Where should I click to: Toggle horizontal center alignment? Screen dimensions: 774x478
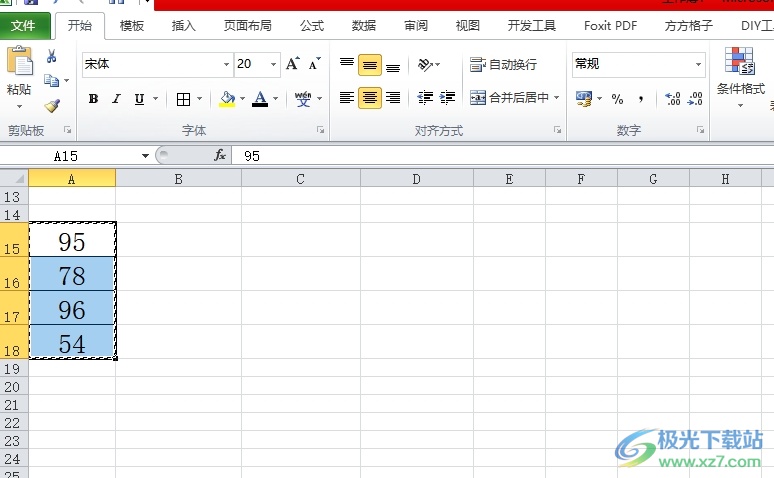coord(370,98)
